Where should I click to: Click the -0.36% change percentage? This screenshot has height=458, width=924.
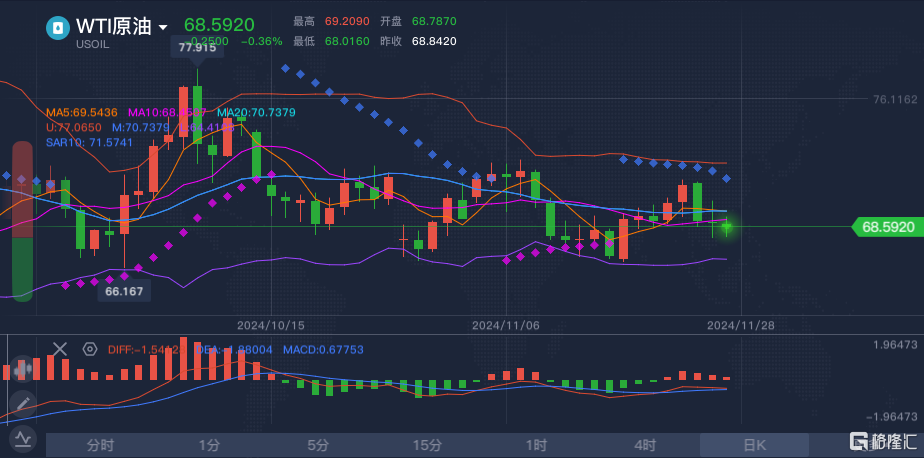[x=262, y=41]
